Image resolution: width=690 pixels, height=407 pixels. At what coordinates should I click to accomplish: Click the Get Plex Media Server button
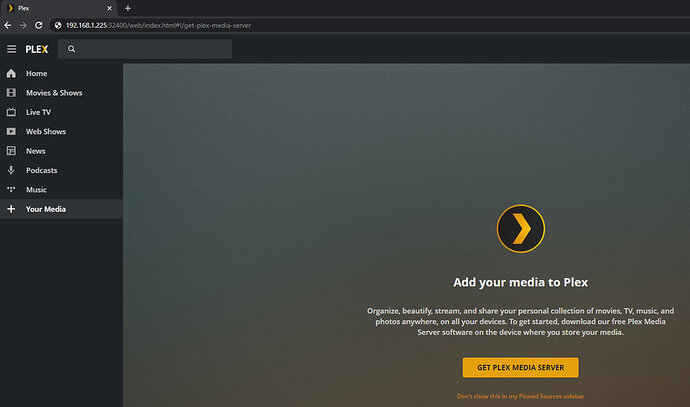pyautogui.click(x=521, y=367)
